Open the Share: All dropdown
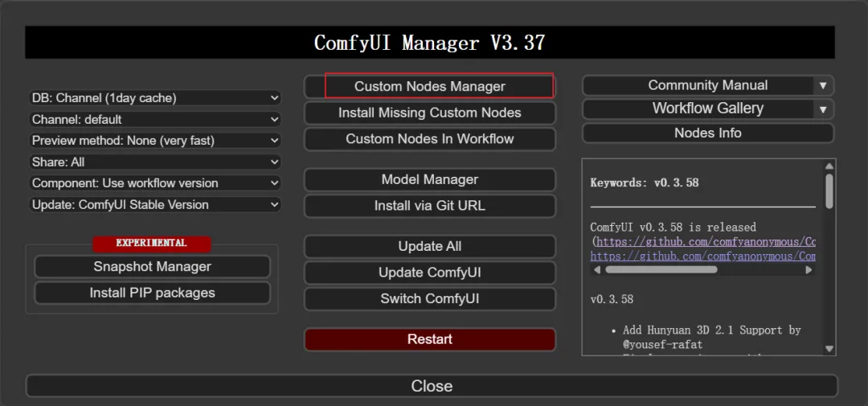 (154, 162)
